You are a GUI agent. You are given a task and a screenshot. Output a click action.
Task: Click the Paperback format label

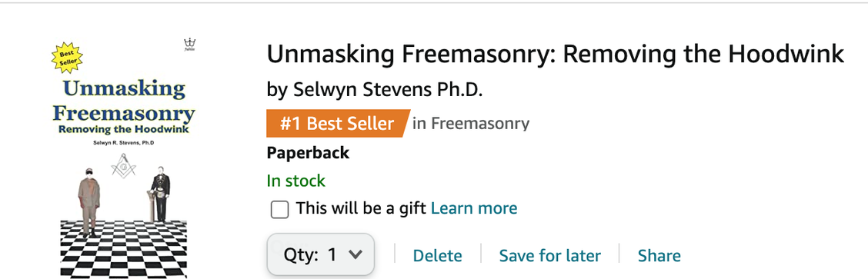308,153
